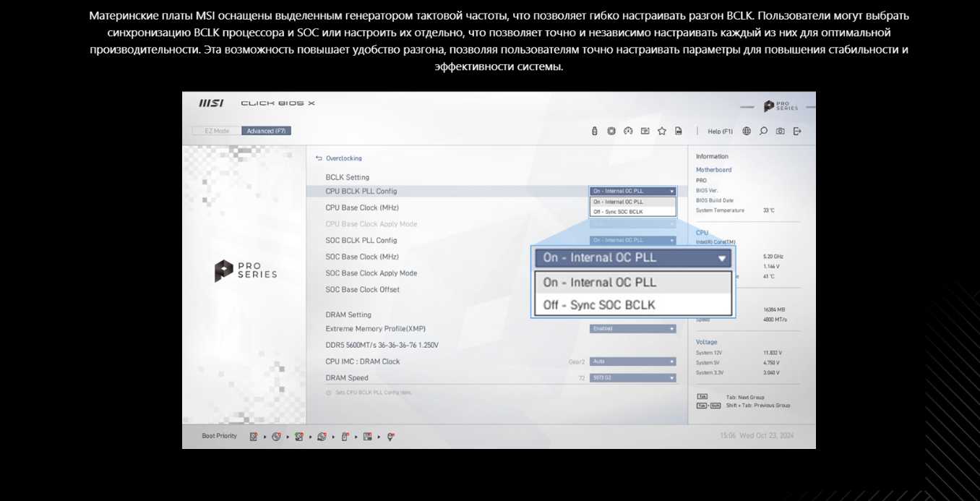Expand the DRAM Speed dropdown

pos(632,378)
